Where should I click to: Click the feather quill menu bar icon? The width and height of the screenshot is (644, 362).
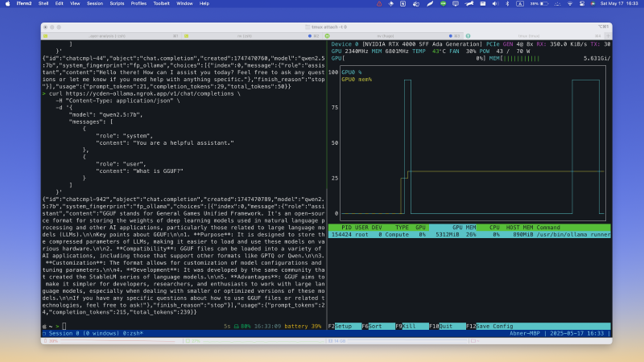pyautogui.click(x=430, y=4)
